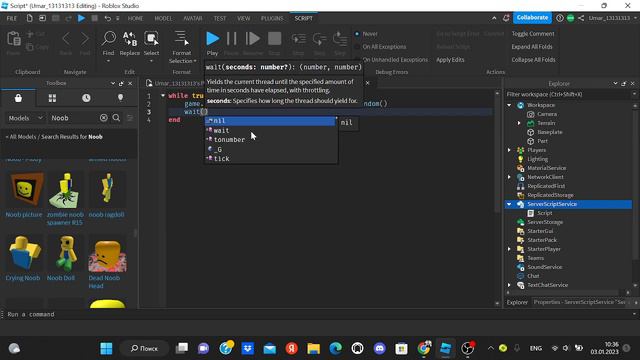This screenshot has height=360, width=640.
Task: Open Windows Start menu
Action: coord(106,348)
